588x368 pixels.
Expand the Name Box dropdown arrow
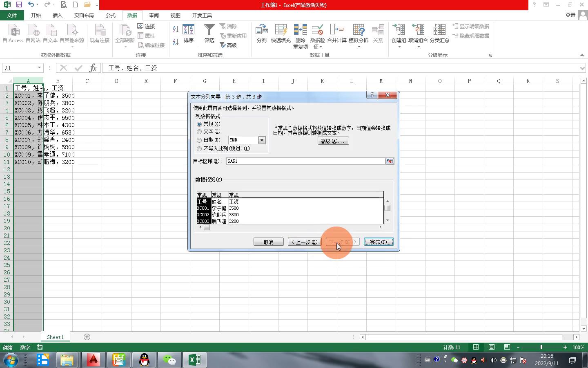pyautogui.click(x=39, y=68)
